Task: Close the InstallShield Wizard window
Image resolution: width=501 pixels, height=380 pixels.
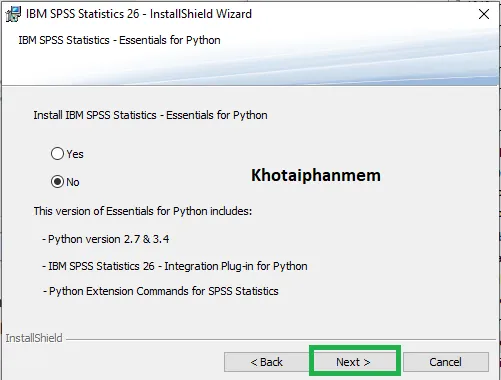Action: pyautogui.click(x=484, y=14)
